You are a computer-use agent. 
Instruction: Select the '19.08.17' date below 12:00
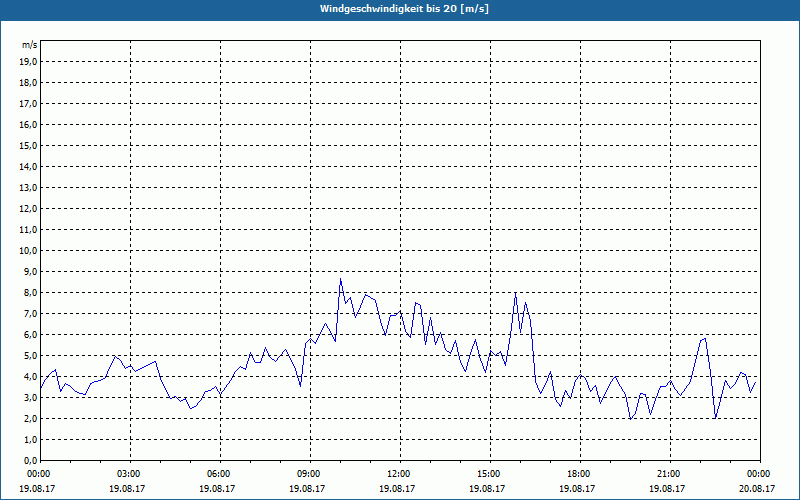[x=397, y=488]
